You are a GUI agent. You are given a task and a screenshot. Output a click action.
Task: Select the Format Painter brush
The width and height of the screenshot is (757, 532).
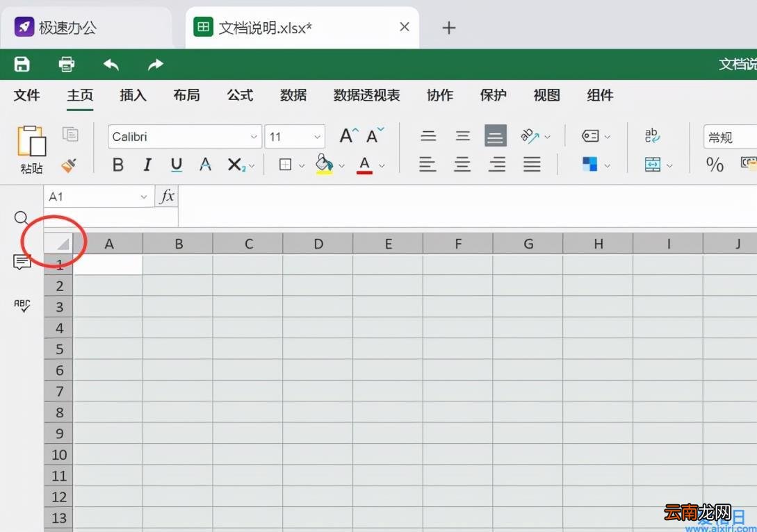point(69,165)
